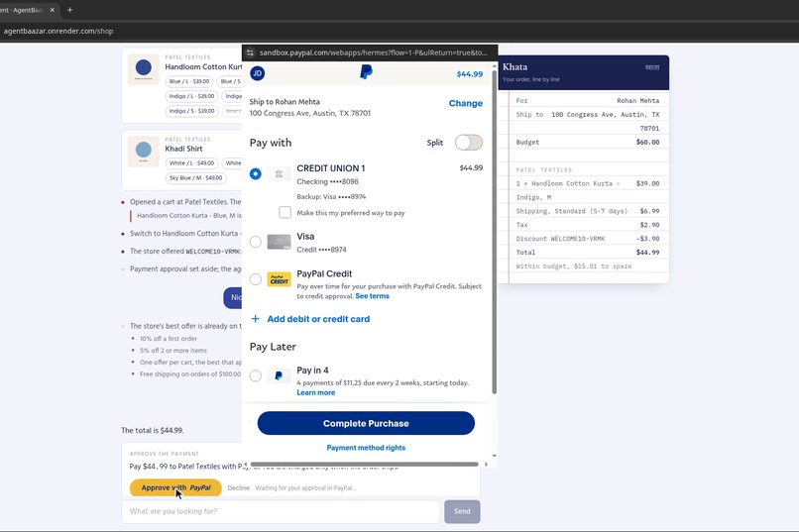Viewport: 799px width, 532px height.
Task: Click Complete Purchase button
Action: tap(366, 423)
